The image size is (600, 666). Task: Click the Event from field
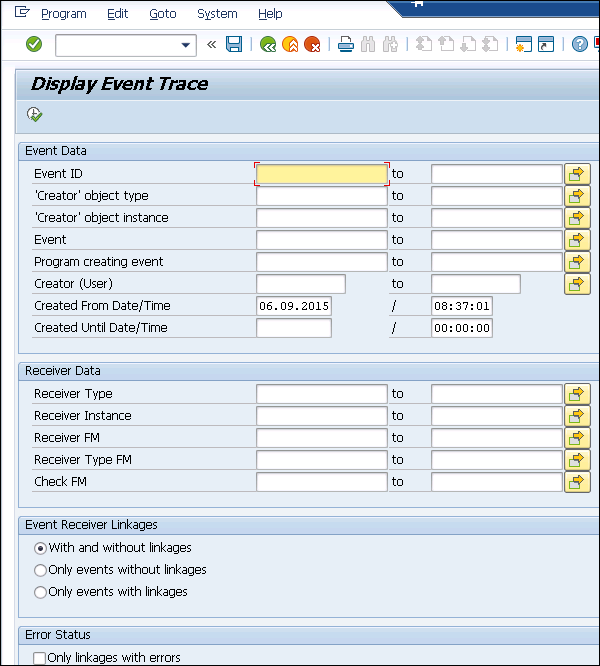click(x=322, y=240)
